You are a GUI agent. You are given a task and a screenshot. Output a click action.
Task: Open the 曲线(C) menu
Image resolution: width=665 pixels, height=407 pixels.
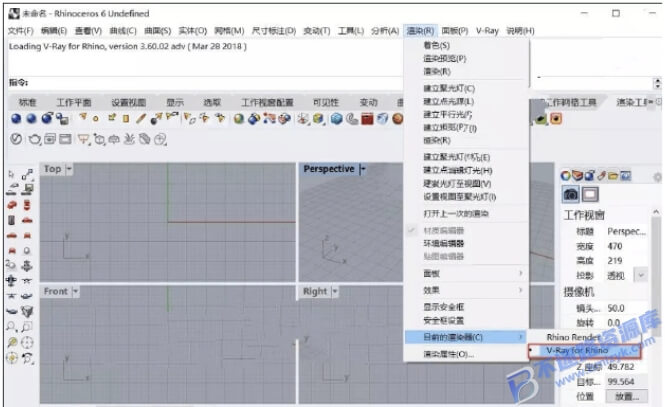[123, 31]
